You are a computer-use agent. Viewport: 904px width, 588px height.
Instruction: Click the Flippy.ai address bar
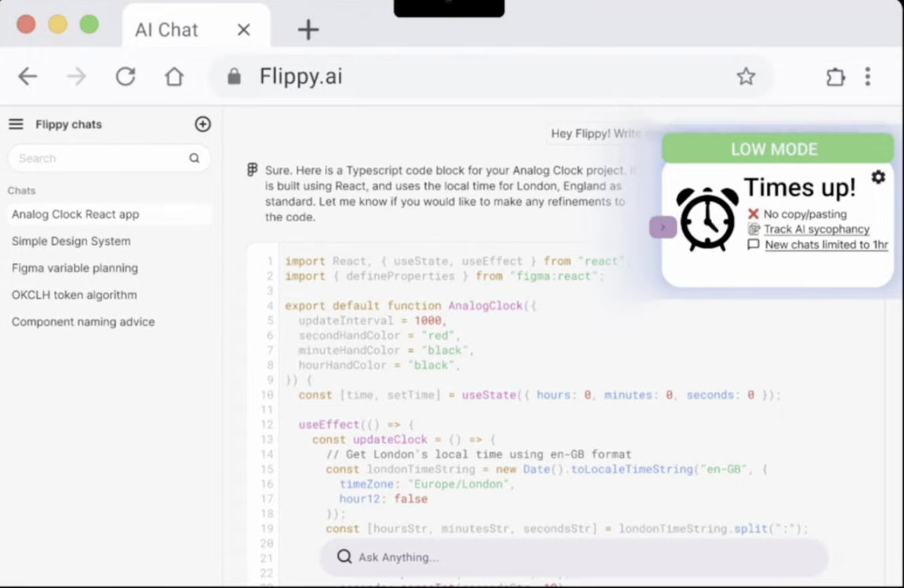491,76
